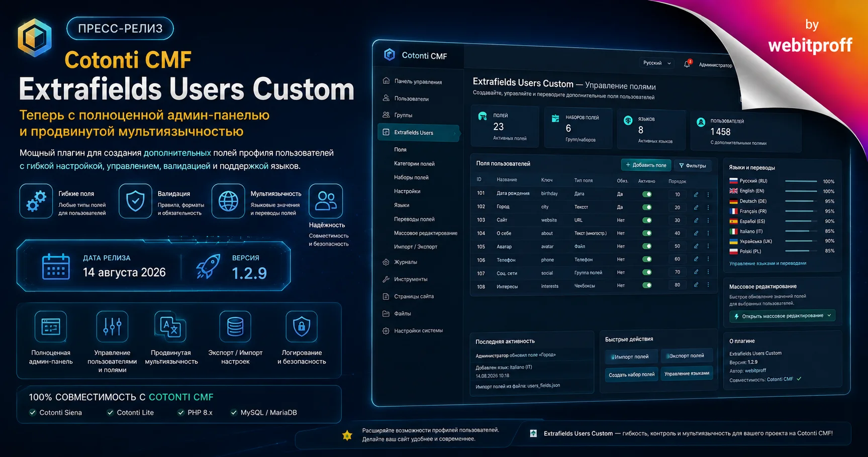This screenshot has width=868, height=457.
Task: Open the Фильтры button
Action: point(693,165)
